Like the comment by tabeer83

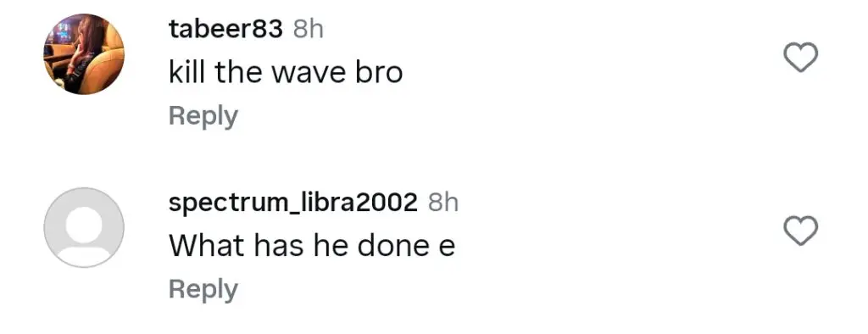802,57
